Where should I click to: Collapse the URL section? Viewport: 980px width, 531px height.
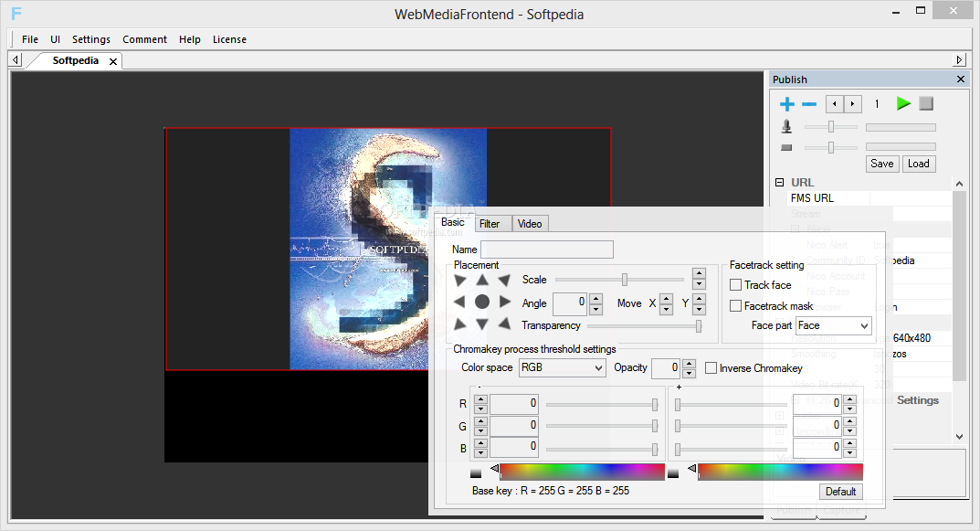pyautogui.click(x=779, y=183)
